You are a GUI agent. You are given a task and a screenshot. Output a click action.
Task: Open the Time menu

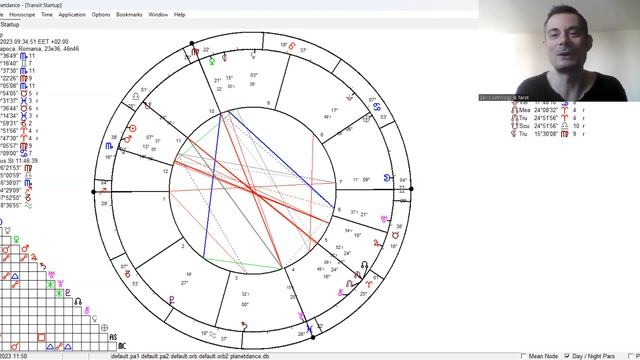47,14
